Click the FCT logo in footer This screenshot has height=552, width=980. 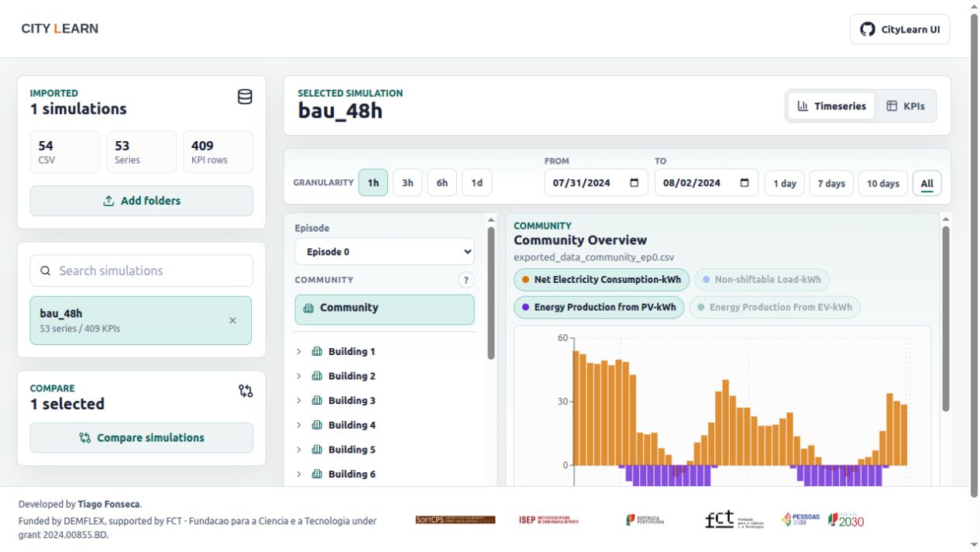(734, 520)
